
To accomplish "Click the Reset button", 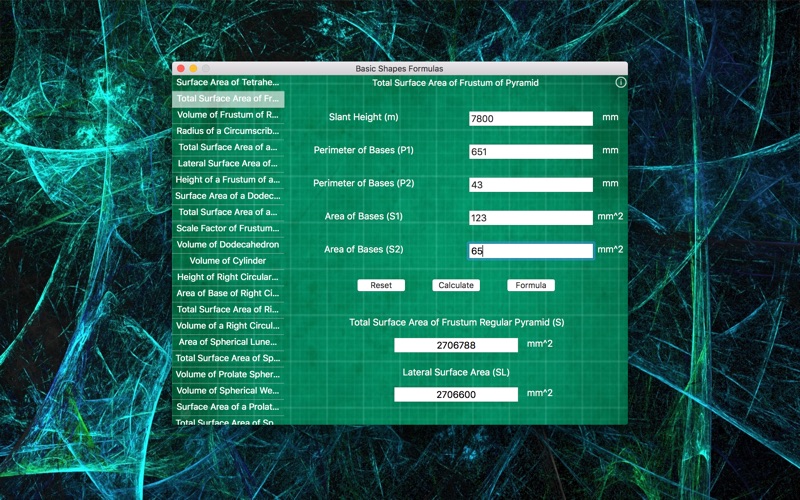I will (381, 285).
